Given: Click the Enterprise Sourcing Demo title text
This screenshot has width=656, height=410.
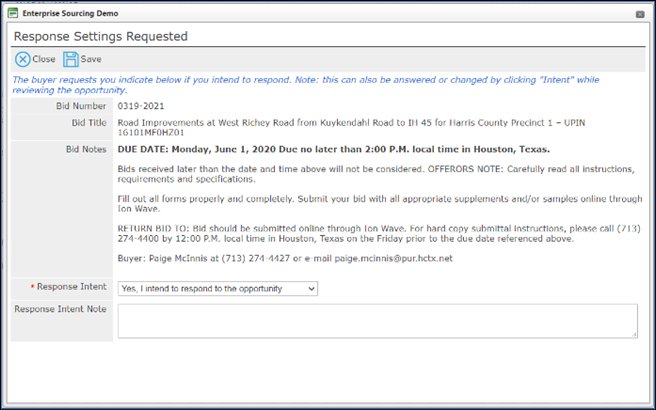Looking at the screenshot, I should pyautogui.click(x=70, y=13).
